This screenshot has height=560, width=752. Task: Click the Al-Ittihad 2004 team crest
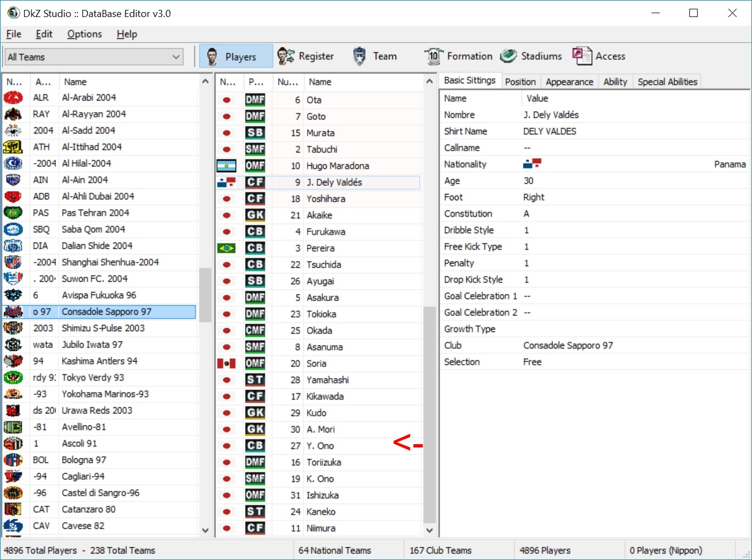click(x=13, y=147)
